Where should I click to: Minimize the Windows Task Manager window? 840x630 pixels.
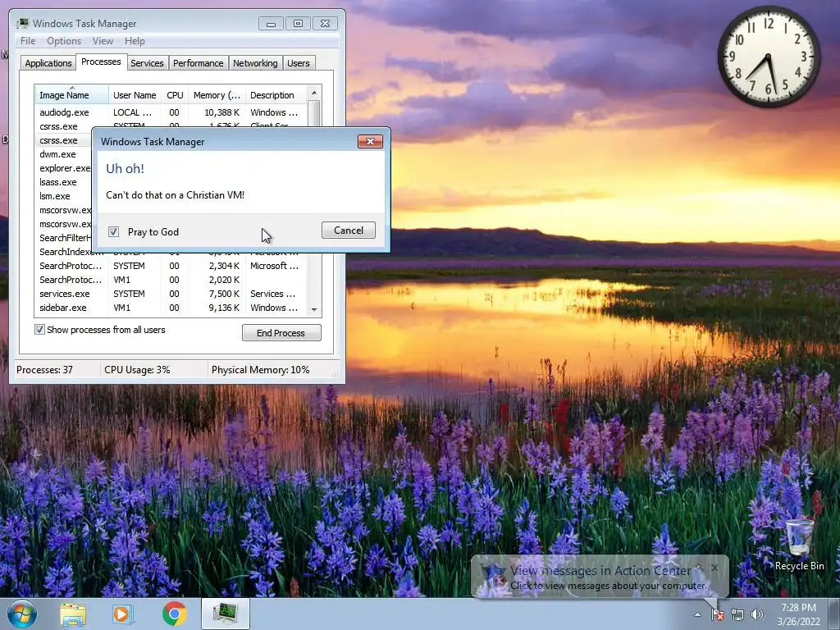coord(271,24)
